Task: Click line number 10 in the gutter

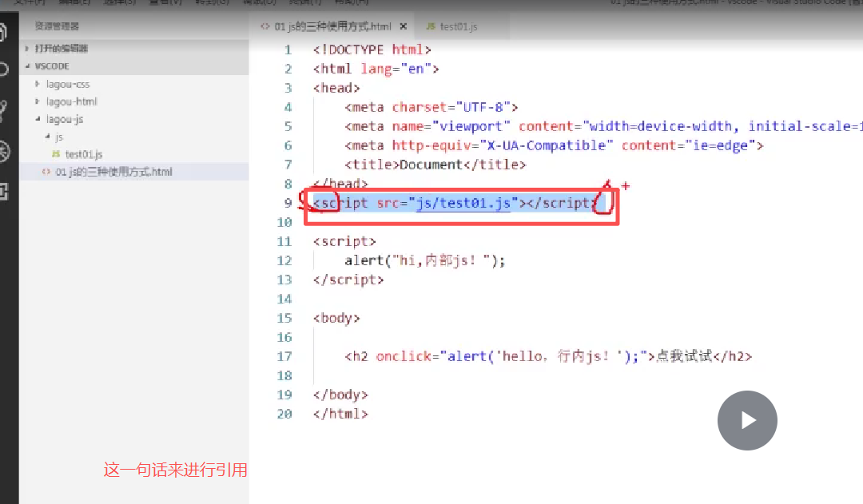Action: point(284,222)
